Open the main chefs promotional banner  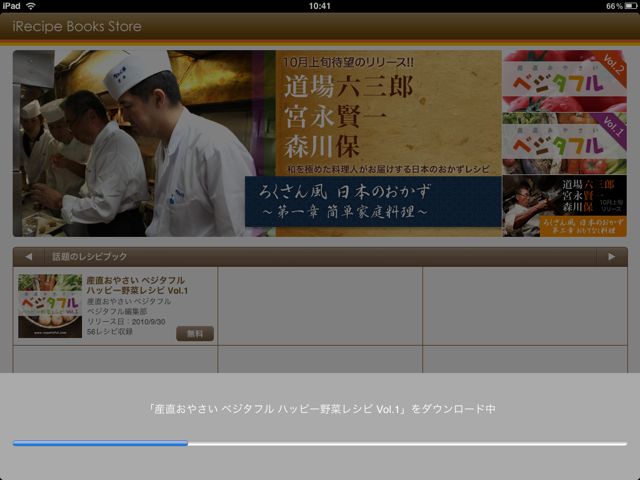click(257, 143)
